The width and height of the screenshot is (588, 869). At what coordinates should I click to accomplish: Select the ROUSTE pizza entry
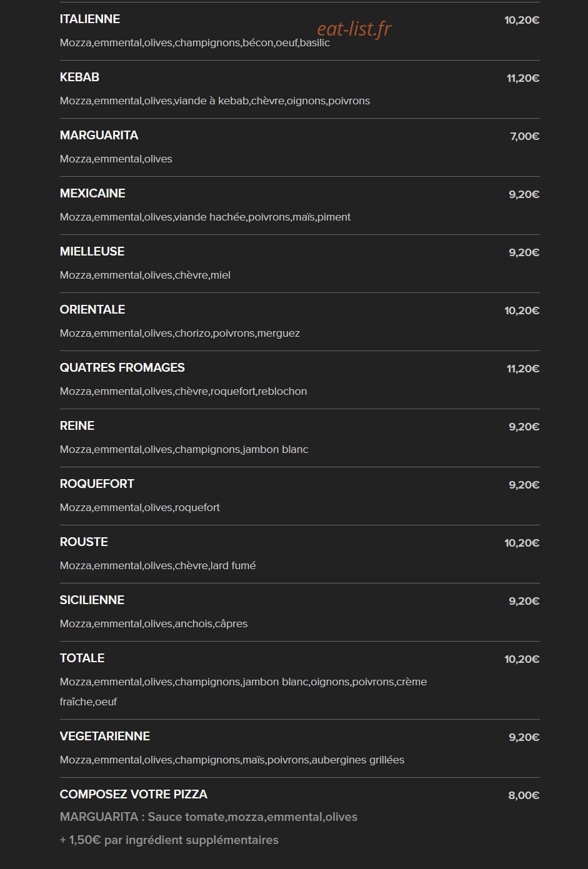84,542
